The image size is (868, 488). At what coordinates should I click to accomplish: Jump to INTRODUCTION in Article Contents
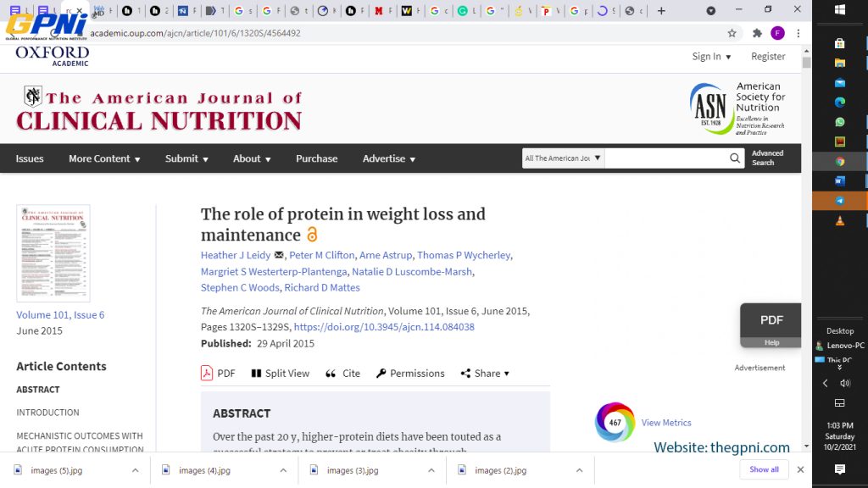(47, 413)
